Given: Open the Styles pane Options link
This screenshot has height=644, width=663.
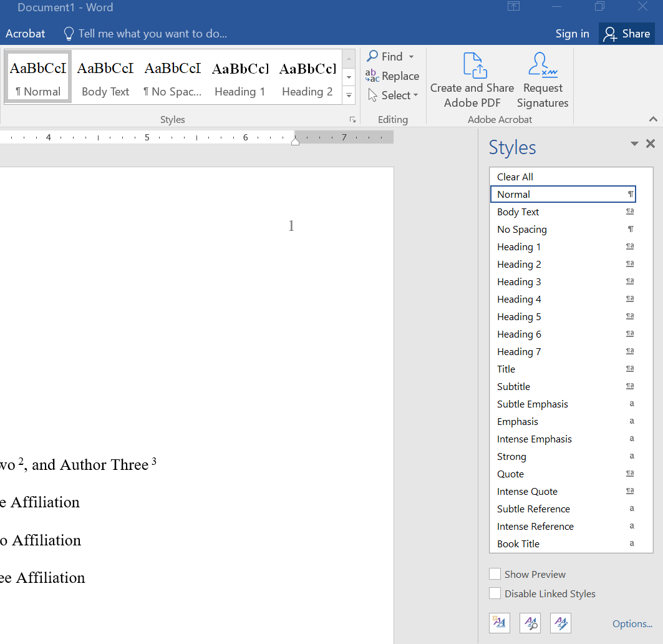Looking at the screenshot, I should click(632, 623).
